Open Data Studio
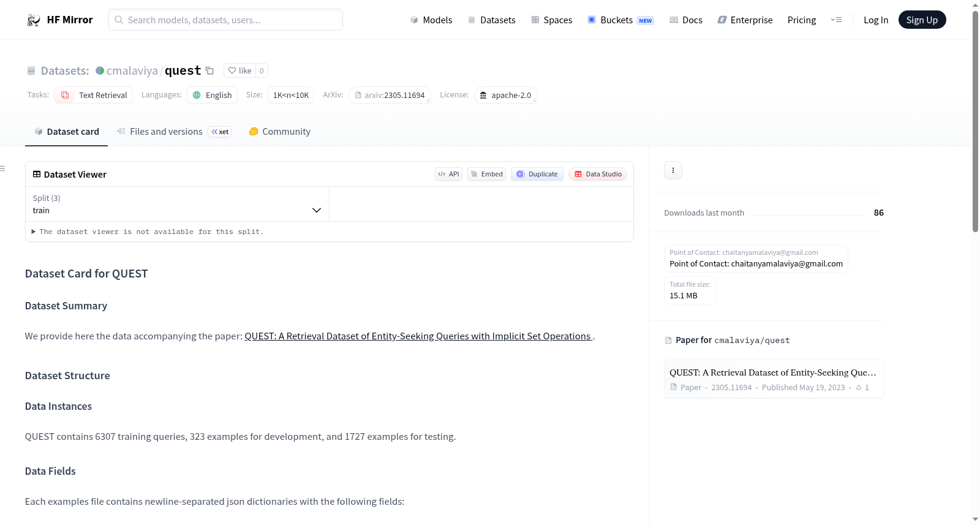This screenshot has height=525, width=980. (598, 174)
